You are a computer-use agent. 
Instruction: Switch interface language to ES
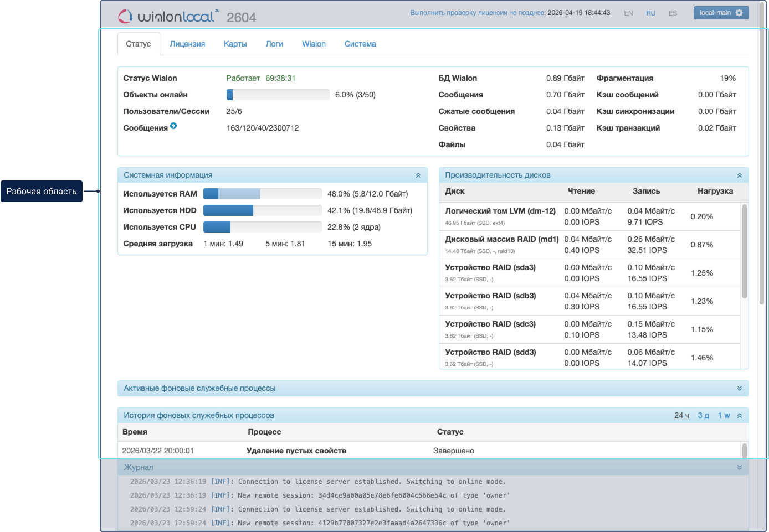673,13
